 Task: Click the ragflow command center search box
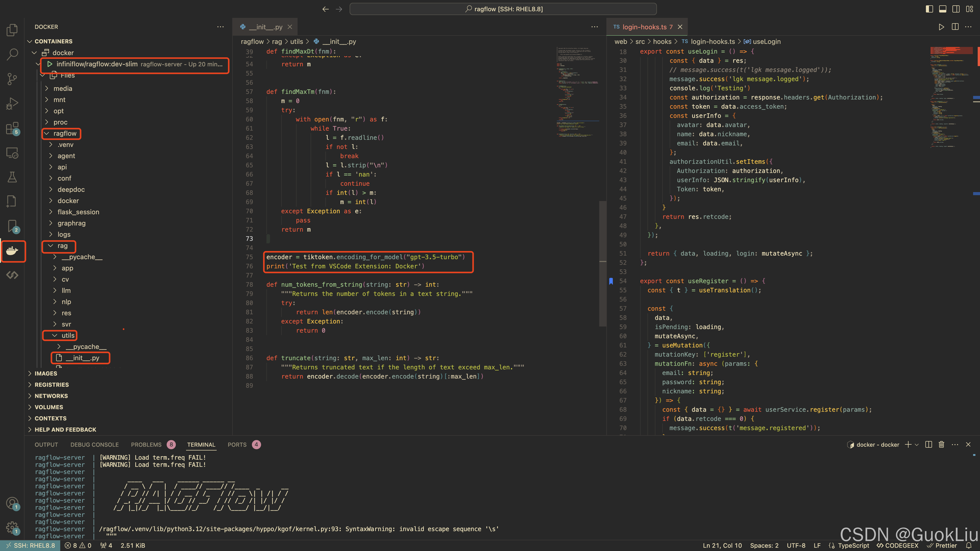503,9
